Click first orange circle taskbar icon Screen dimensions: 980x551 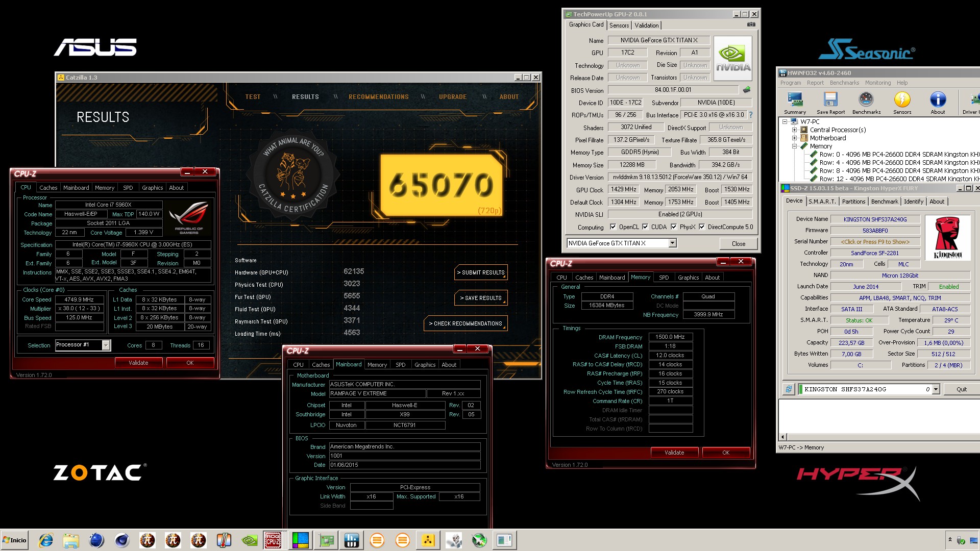click(x=377, y=540)
